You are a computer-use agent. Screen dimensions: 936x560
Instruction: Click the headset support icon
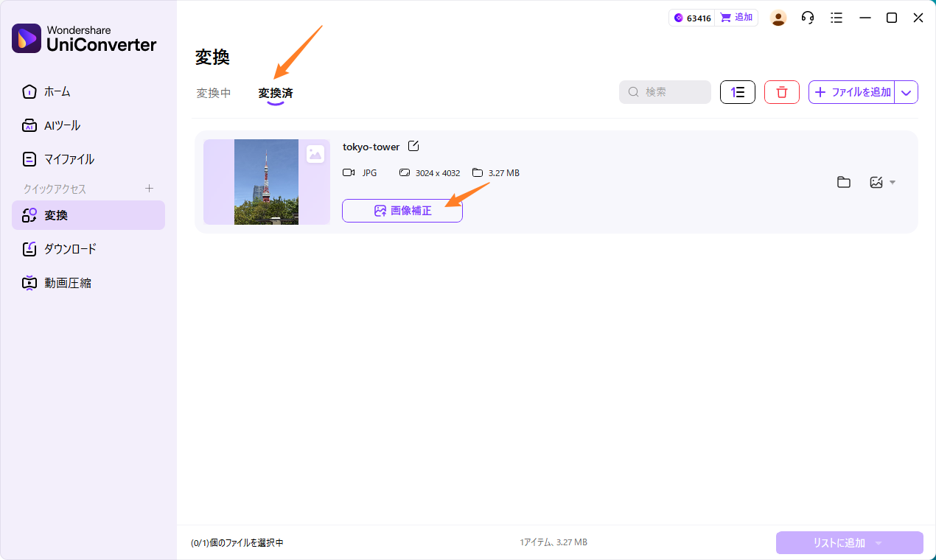tap(807, 17)
